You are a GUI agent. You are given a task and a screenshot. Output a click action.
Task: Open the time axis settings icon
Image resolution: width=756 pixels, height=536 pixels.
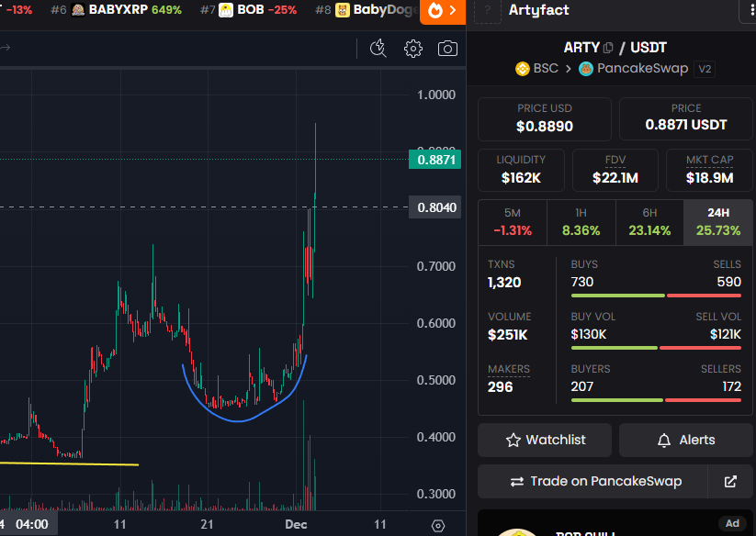438,525
